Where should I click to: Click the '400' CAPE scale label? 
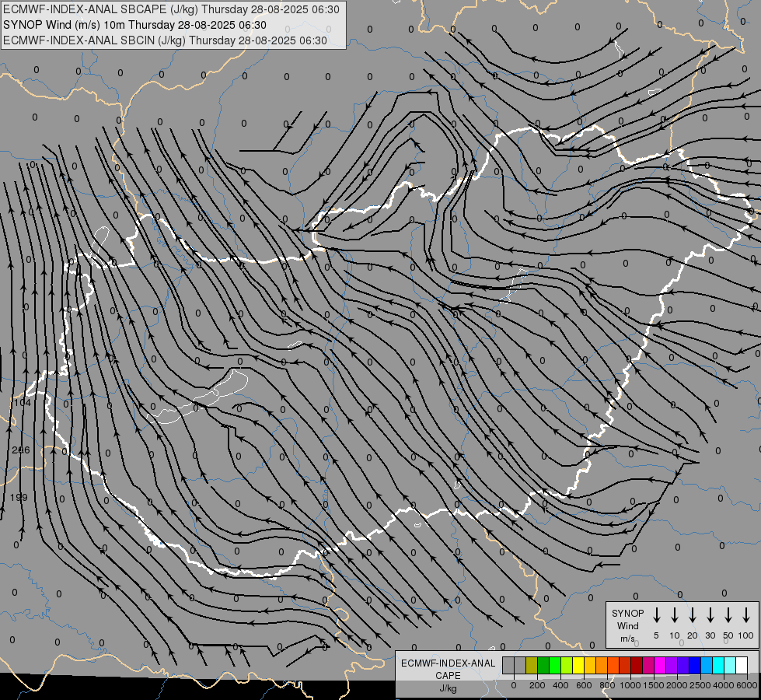click(560, 685)
